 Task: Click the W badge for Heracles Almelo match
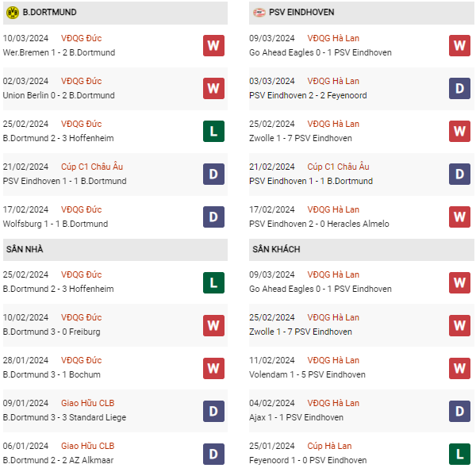(459, 217)
